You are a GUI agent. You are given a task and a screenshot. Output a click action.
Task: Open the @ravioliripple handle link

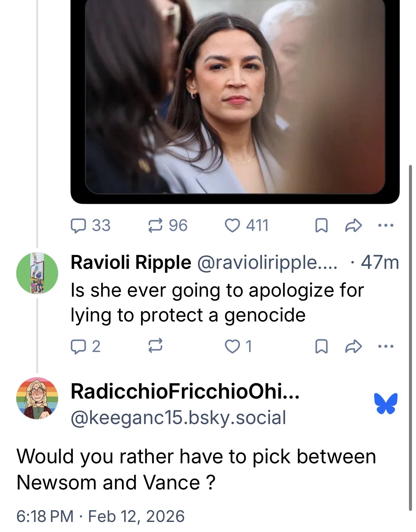tap(268, 262)
